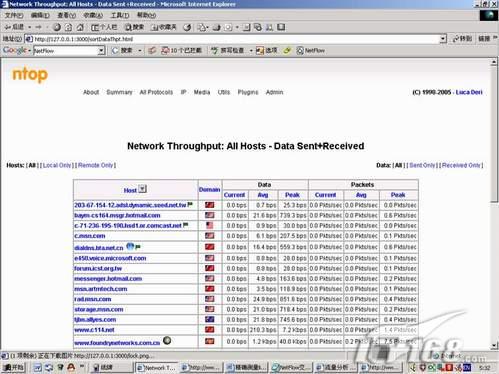Click the page scrollbar up arrow
This screenshot has height=374, width=499.
point(494,62)
